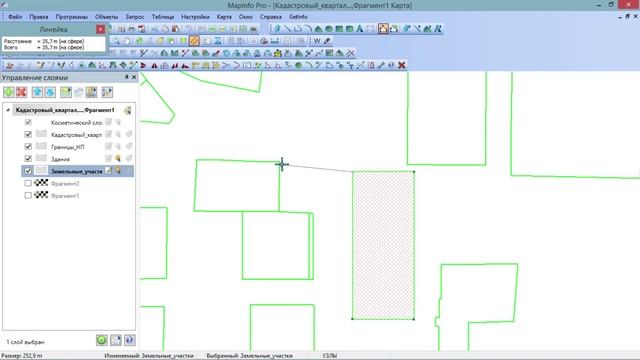Select the Text tool letter A
The image size is (640, 360).
(x=360, y=29)
